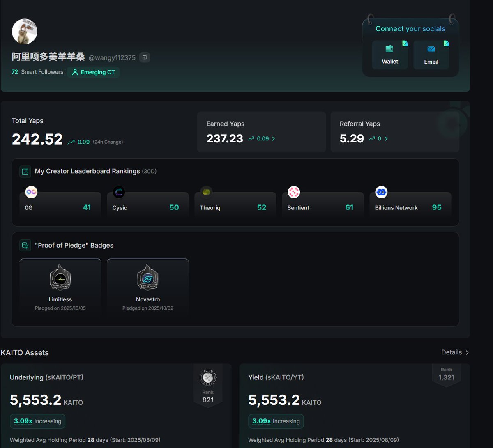Click the Sentient project logo
The image size is (493, 448).
tap(294, 192)
